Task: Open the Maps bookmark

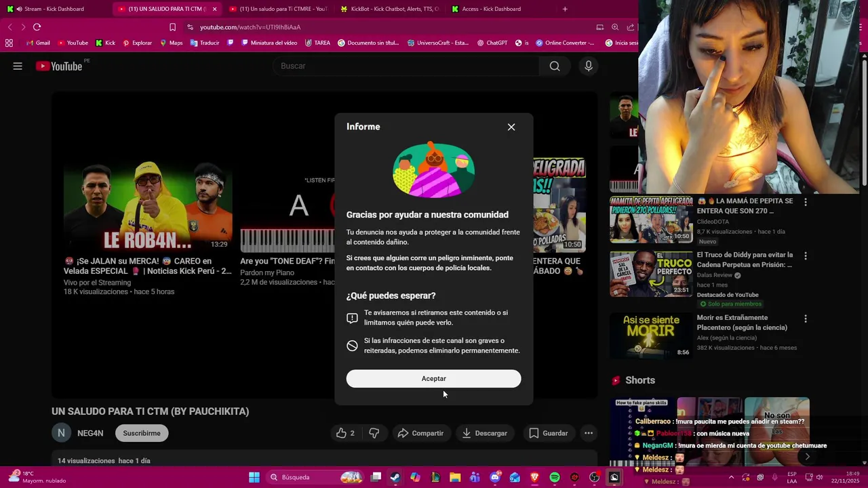Action: click(171, 43)
